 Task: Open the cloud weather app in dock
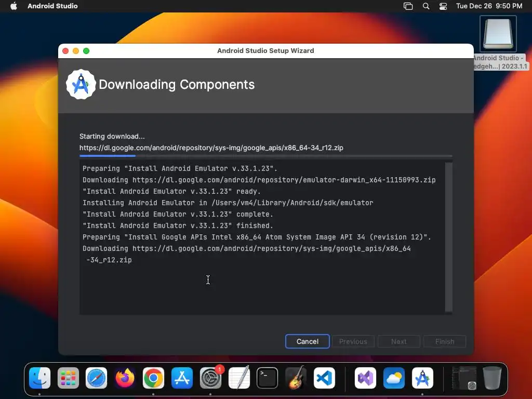(x=394, y=378)
